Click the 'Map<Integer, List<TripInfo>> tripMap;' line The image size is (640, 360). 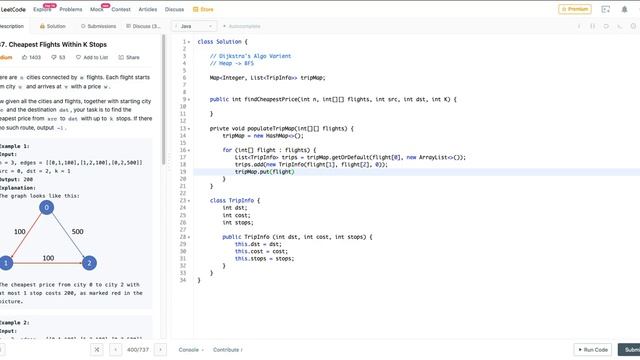268,78
